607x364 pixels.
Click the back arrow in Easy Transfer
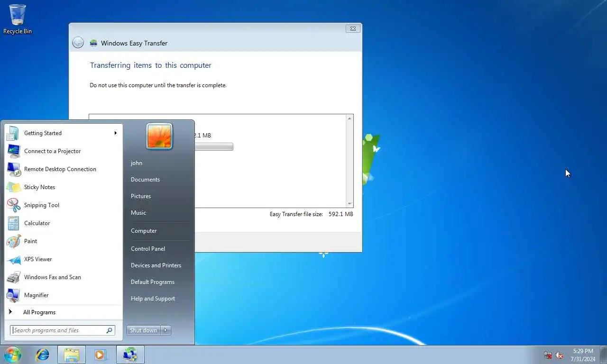[78, 43]
